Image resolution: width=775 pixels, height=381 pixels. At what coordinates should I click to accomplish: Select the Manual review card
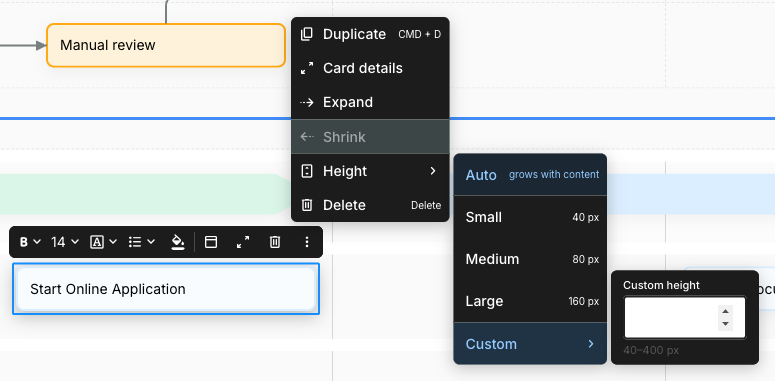point(166,45)
